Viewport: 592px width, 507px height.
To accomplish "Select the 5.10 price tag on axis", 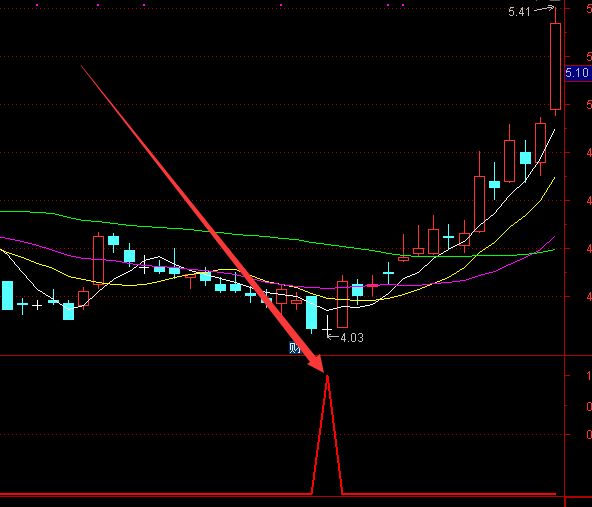I will [578, 72].
